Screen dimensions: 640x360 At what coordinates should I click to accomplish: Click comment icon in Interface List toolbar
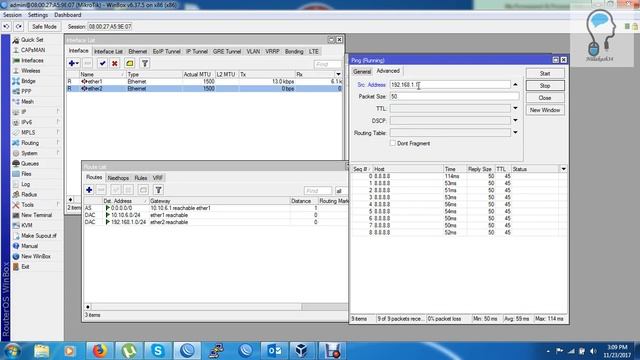pos(130,63)
